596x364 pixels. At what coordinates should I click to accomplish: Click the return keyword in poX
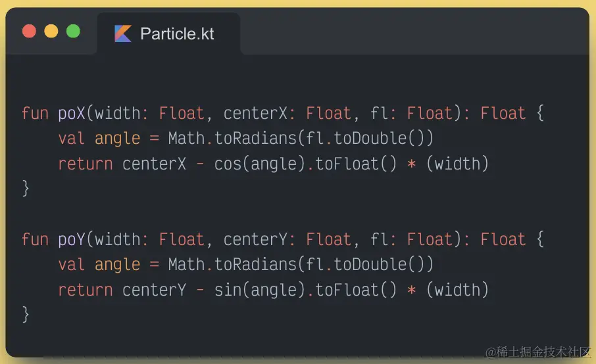(86, 164)
